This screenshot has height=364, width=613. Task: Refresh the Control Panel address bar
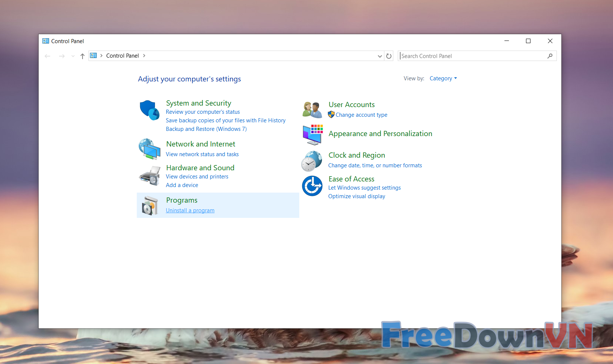coord(389,56)
